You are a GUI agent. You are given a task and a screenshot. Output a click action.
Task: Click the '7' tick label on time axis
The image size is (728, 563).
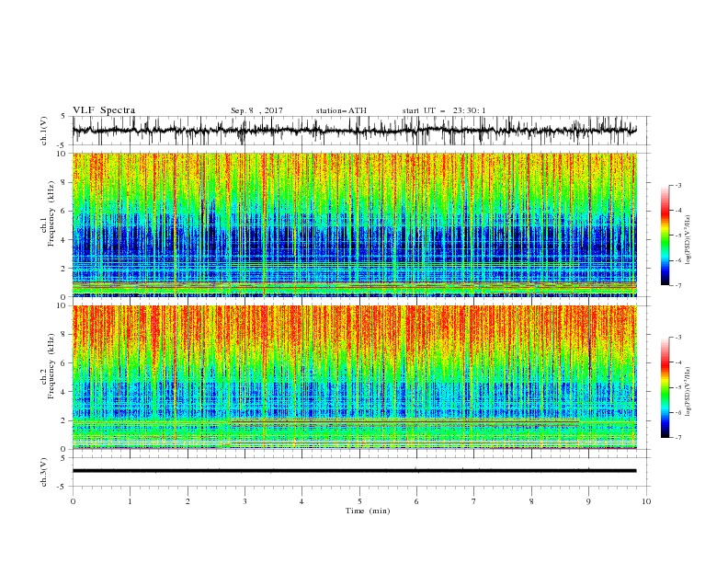coord(474,501)
